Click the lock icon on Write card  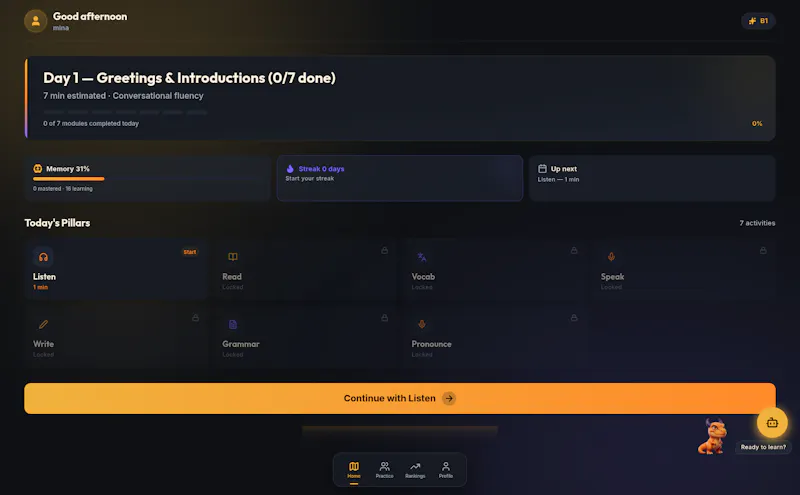pos(195,318)
